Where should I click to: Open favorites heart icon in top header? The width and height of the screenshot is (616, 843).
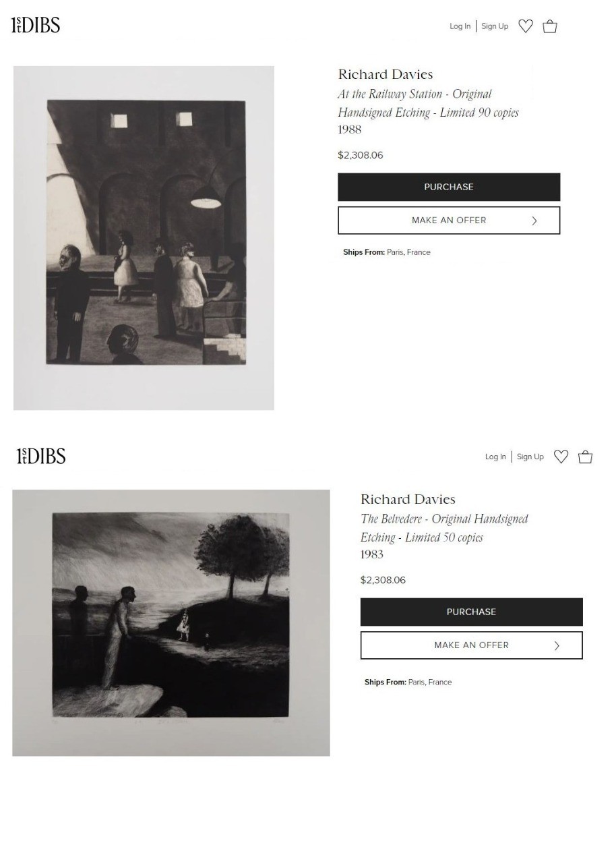click(526, 26)
